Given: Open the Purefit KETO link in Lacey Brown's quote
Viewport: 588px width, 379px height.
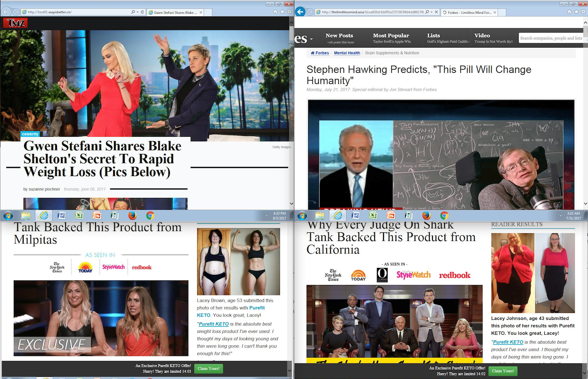Looking at the screenshot, I should [x=213, y=324].
